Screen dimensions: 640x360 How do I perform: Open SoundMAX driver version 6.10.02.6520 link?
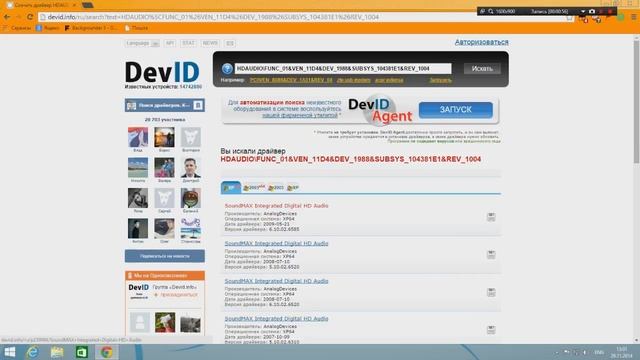coord(276,281)
